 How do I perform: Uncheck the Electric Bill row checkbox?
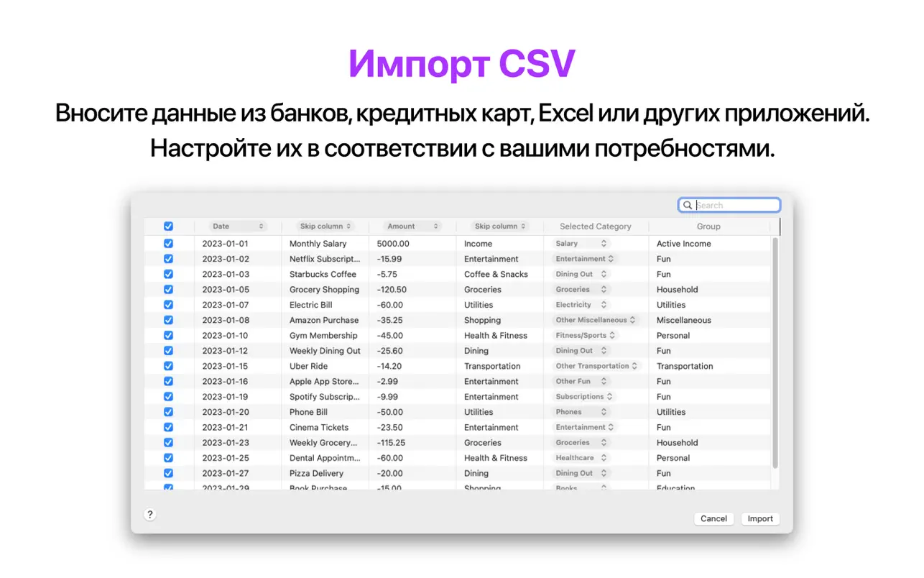(x=168, y=305)
